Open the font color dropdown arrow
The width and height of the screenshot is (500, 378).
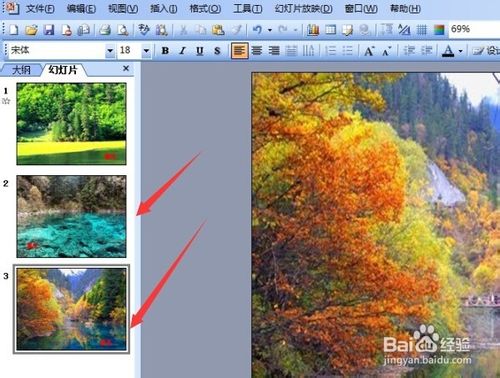461,51
